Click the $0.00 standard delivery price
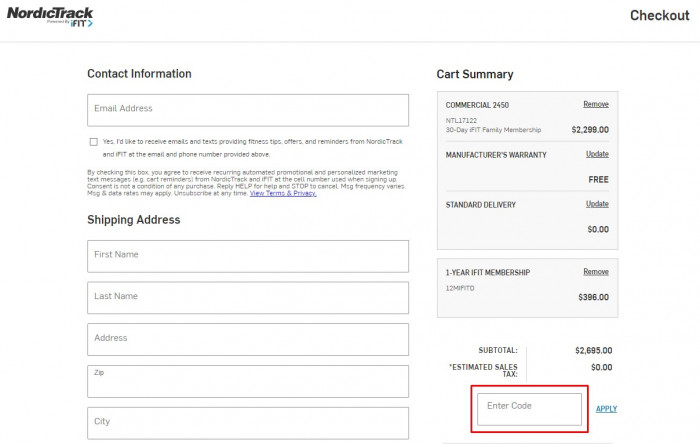The width and height of the screenshot is (700, 444). [x=598, y=229]
